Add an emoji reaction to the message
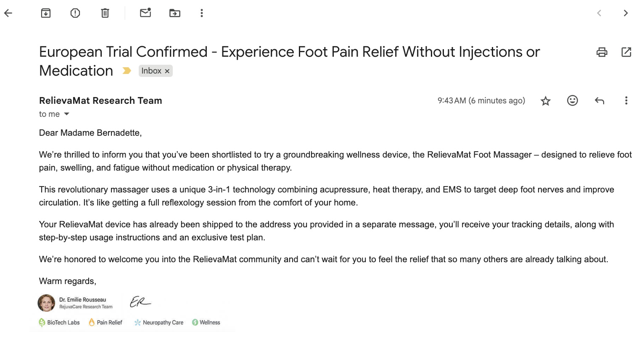The height and width of the screenshot is (337, 644). coord(573,100)
